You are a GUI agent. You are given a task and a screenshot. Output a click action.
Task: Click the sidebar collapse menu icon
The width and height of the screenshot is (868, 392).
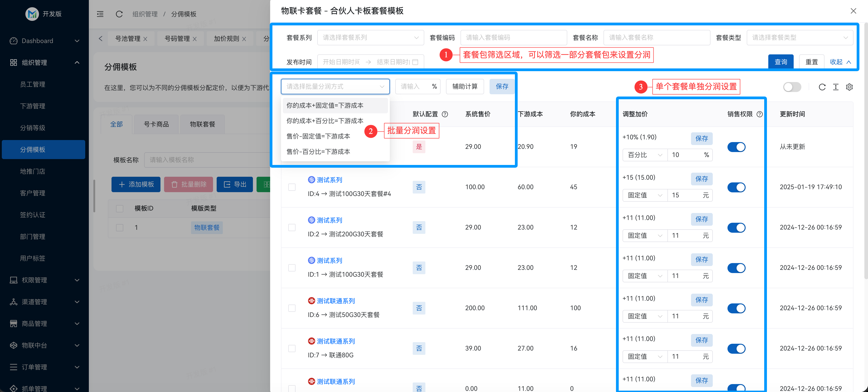pos(100,14)
